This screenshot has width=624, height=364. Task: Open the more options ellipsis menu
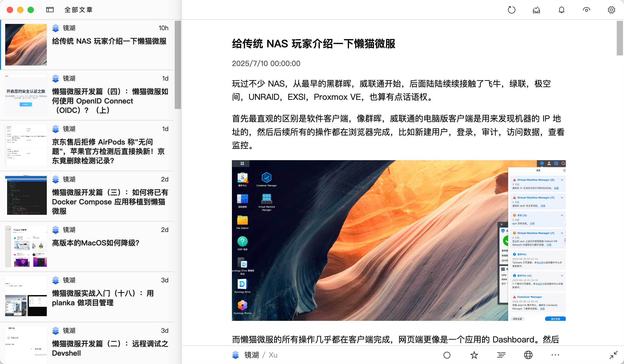point(555,355)
